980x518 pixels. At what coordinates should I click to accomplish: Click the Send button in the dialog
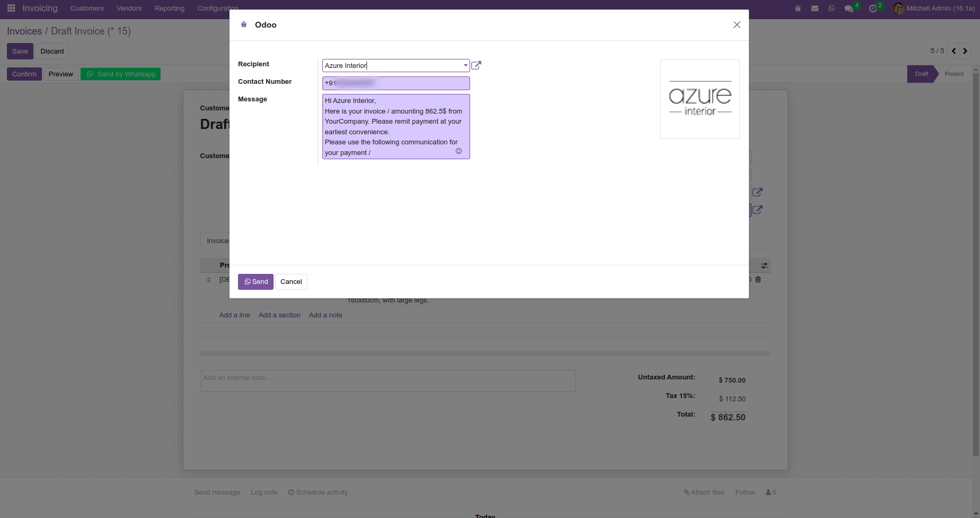(255, 282)
